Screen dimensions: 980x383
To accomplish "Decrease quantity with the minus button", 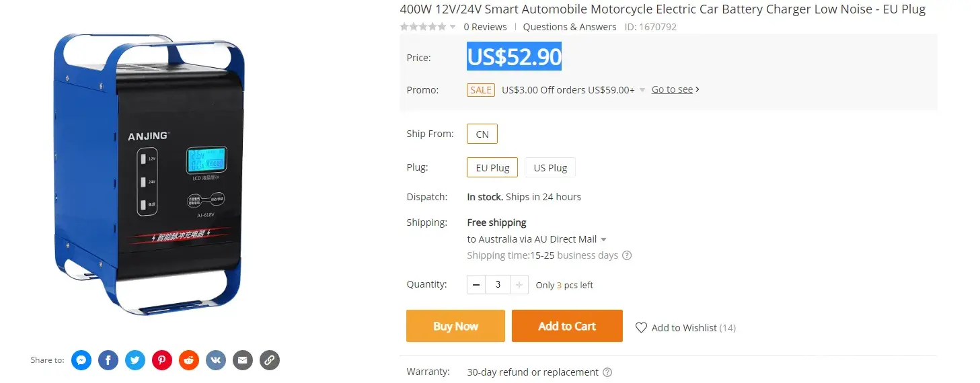I will coord(476,285).
